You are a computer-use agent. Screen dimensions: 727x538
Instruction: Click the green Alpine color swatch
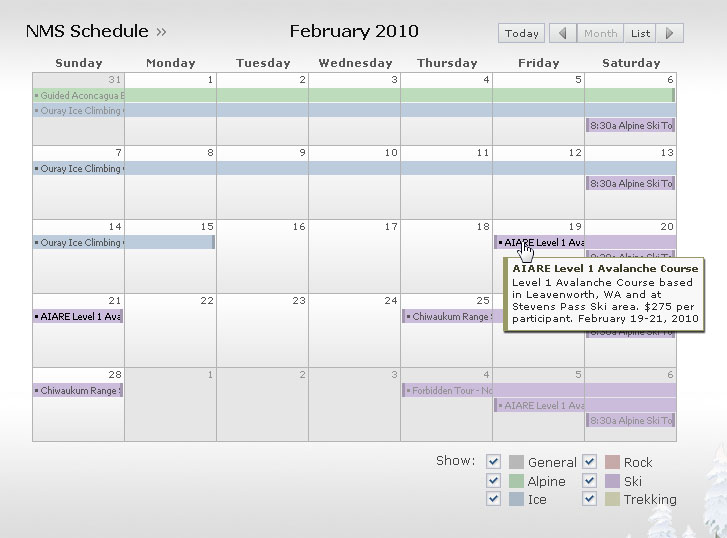516,481
